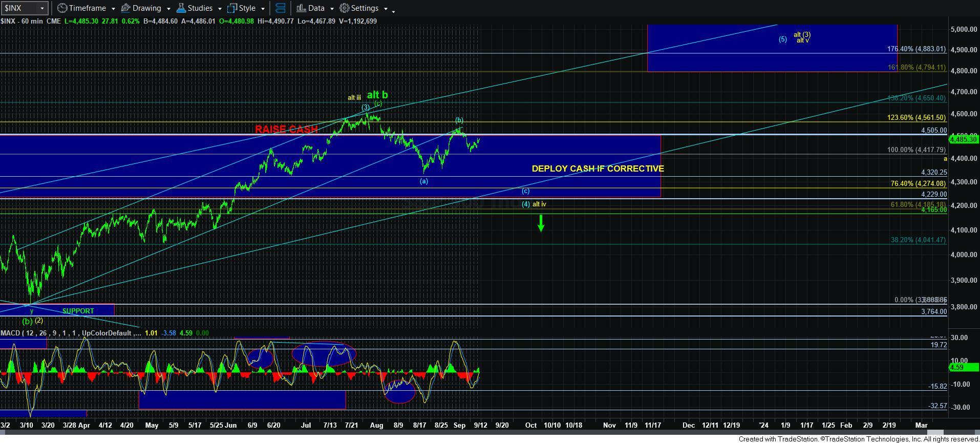Select the blue "(5)" wave label
Screen dimensions: 980x443
[783, 39]
